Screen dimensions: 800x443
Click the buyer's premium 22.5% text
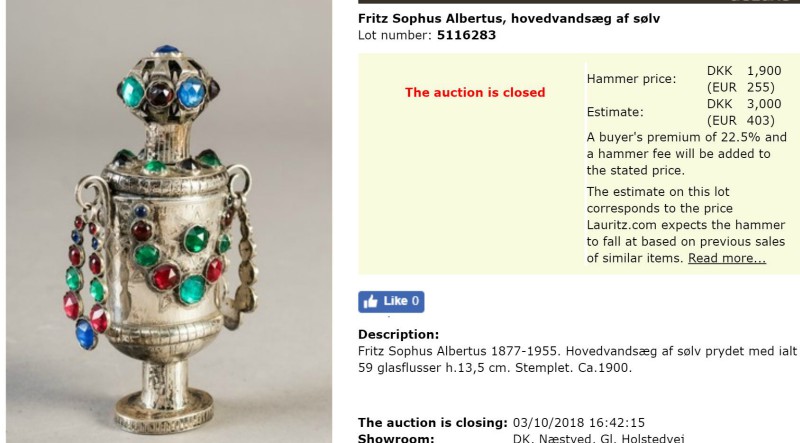coord(687,154)
